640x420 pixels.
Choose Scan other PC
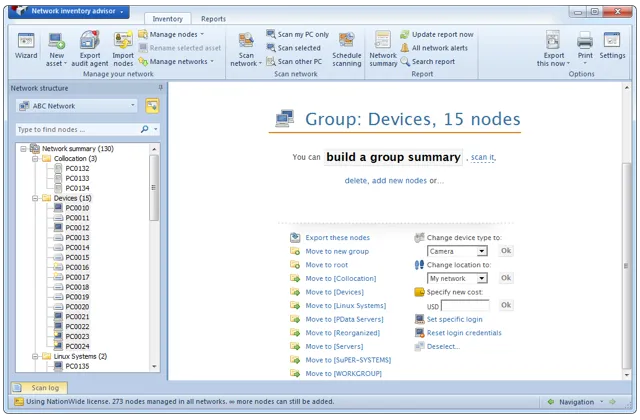coord(294,61)
